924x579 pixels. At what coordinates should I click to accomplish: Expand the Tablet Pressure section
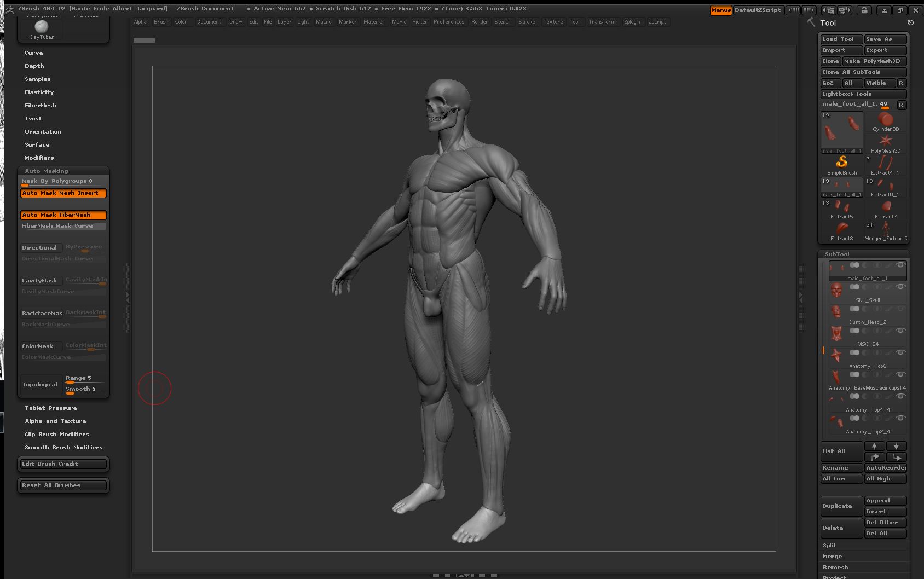pyautogui.click(x=50, y=408)
